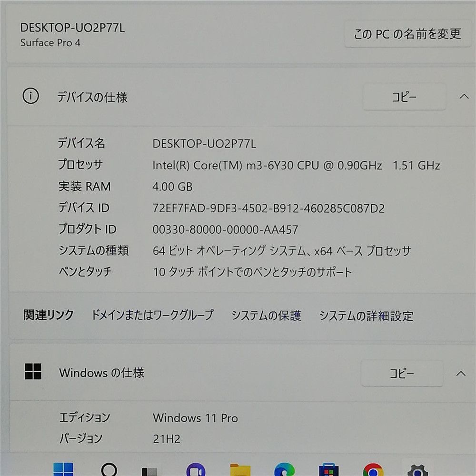Launch Microsoft Edge from the taskbar
This screenshot has height=476, width=476.
click(284, 469)
